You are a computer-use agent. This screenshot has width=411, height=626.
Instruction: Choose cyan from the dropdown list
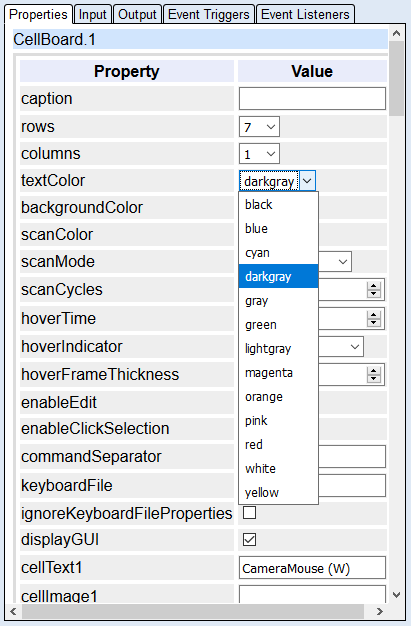[x=278, y=252]
